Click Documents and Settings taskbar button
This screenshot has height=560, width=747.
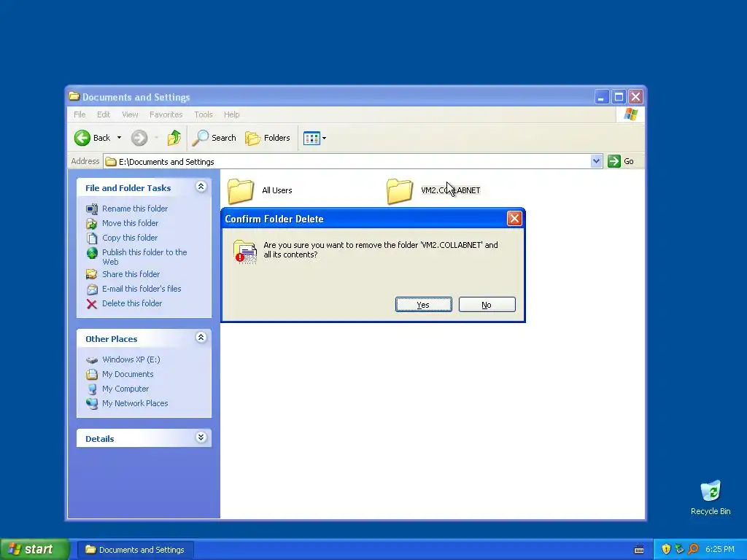click(135, 550)
